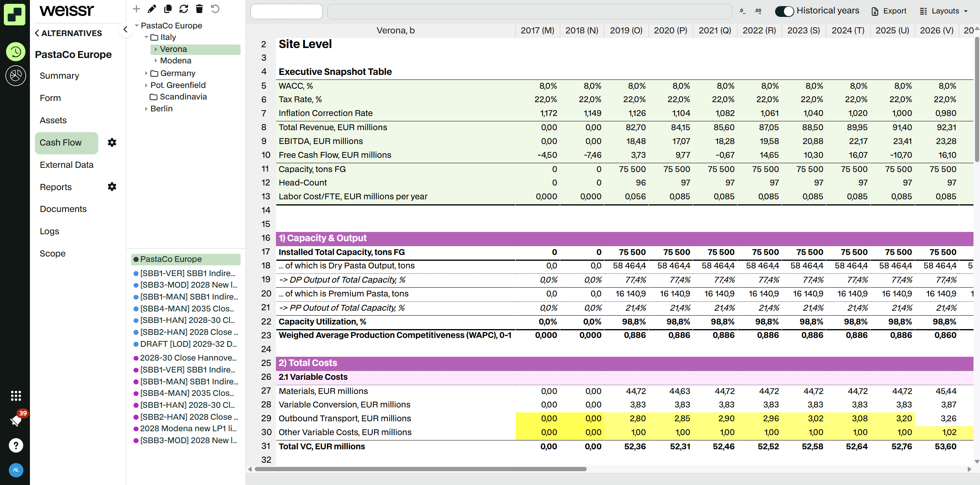
Task: Open the Summary menu item
Action: point(59,76)
